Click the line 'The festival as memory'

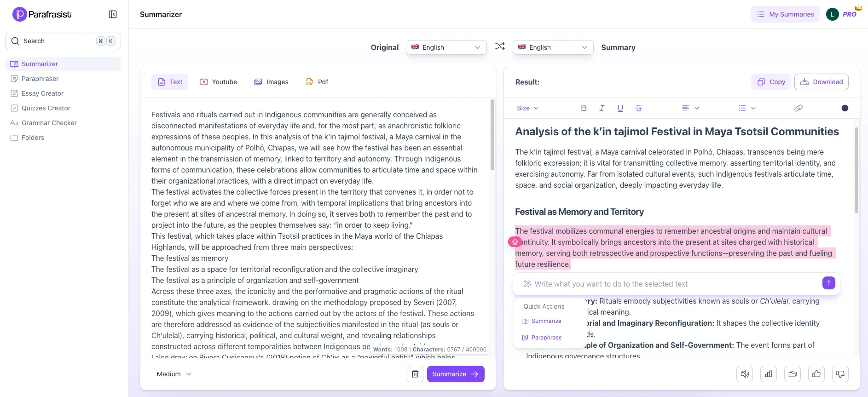tap(190, 258)
